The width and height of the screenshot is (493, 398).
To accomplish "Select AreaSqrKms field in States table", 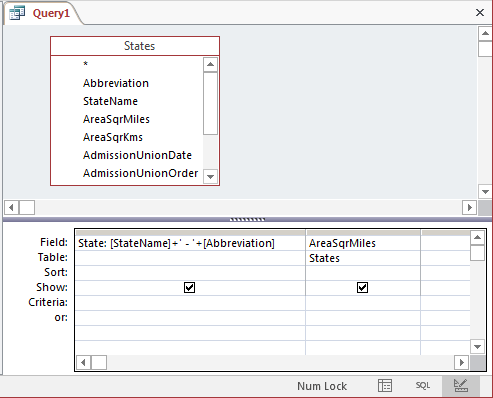I will point(113,137).
